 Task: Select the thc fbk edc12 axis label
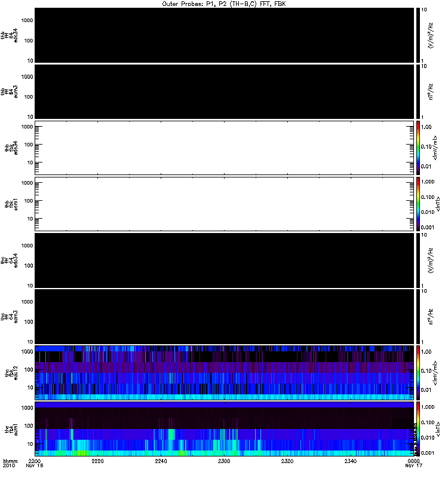coord(11,373)
